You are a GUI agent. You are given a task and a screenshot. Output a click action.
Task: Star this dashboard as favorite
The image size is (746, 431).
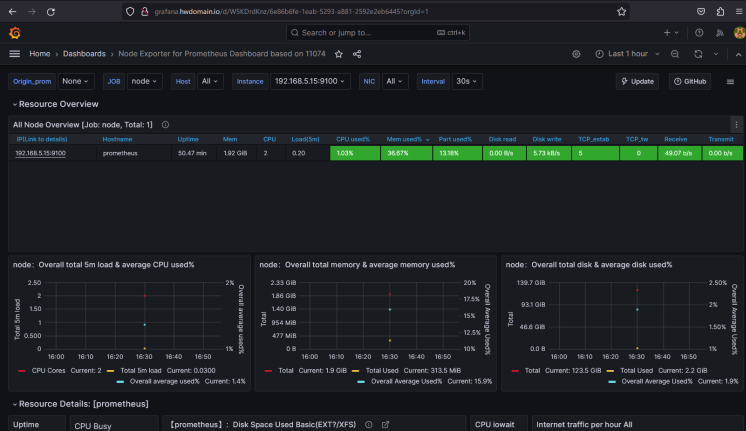(x=338, y=54)
